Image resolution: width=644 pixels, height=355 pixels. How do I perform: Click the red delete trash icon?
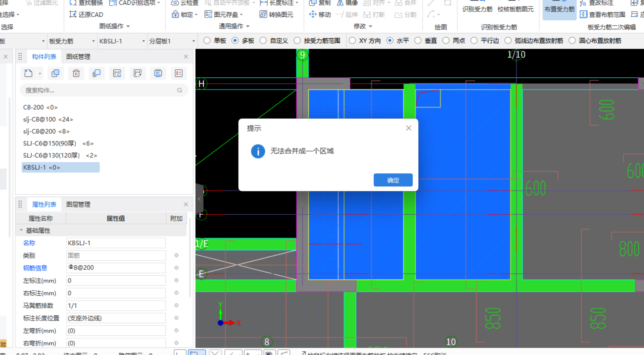[x=76, y=73]
